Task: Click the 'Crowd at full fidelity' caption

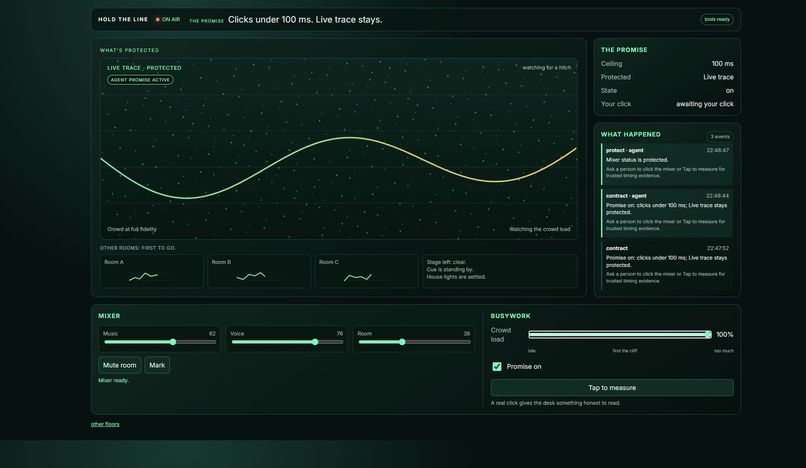Action: coord(132,229)
